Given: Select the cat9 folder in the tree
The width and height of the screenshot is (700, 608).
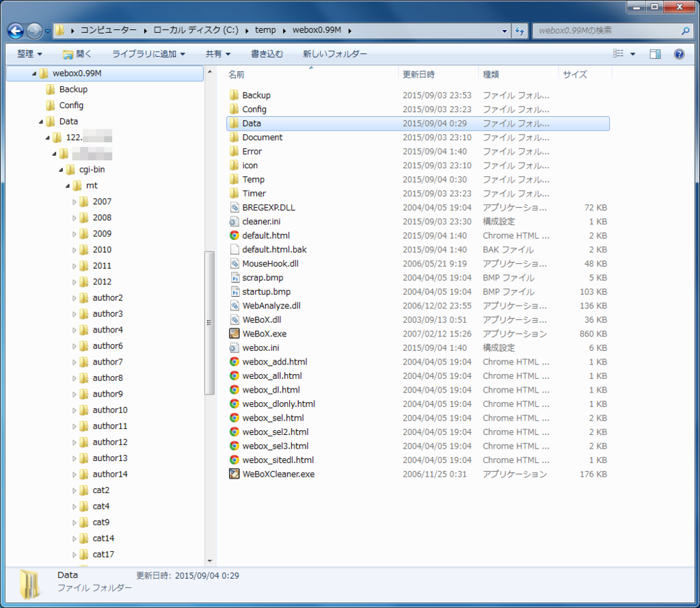Looking at the screenshot, I should click(101, 523).
